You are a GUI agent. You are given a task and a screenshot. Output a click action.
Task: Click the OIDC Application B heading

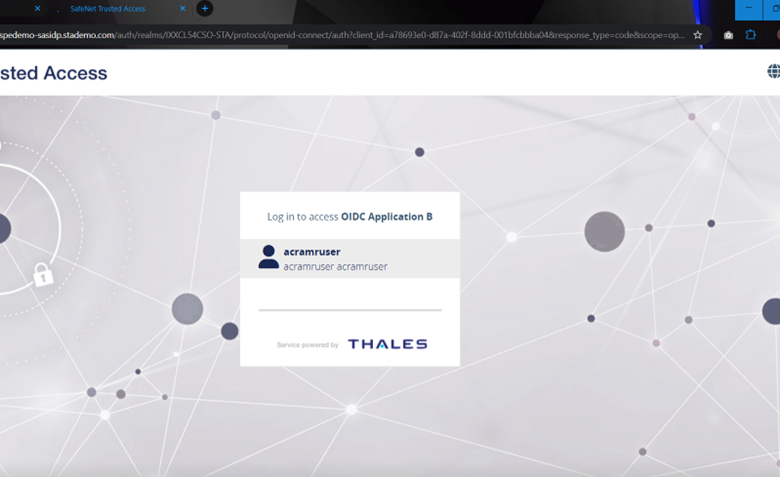tap(386, 216)
